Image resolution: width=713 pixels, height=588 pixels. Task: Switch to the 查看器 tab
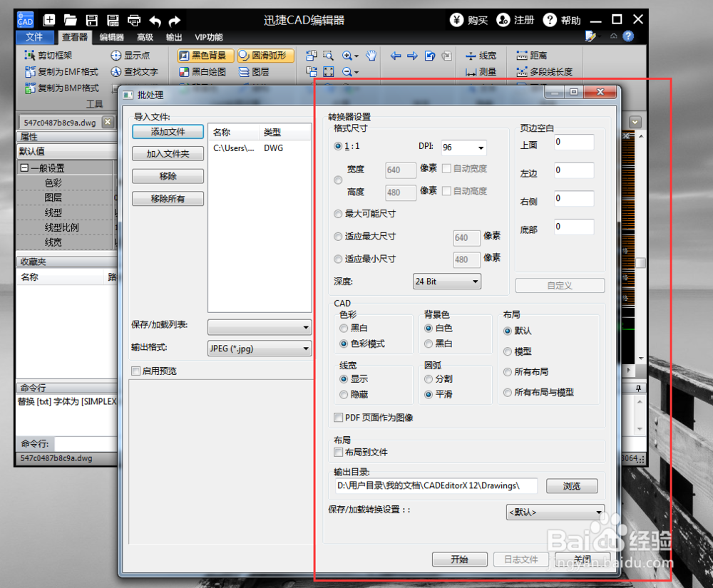coord(75,37)
